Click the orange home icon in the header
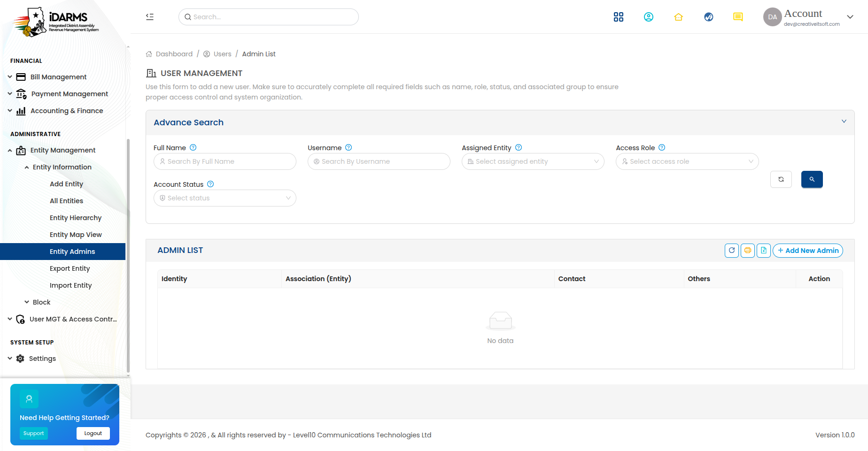The height and width of the screenshot is (451, 868). tap(678, 17)
